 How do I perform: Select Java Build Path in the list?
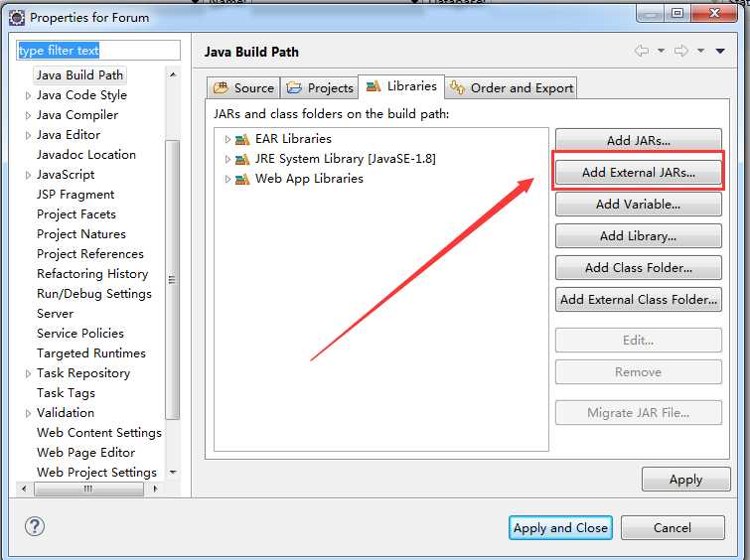(79, 75)
